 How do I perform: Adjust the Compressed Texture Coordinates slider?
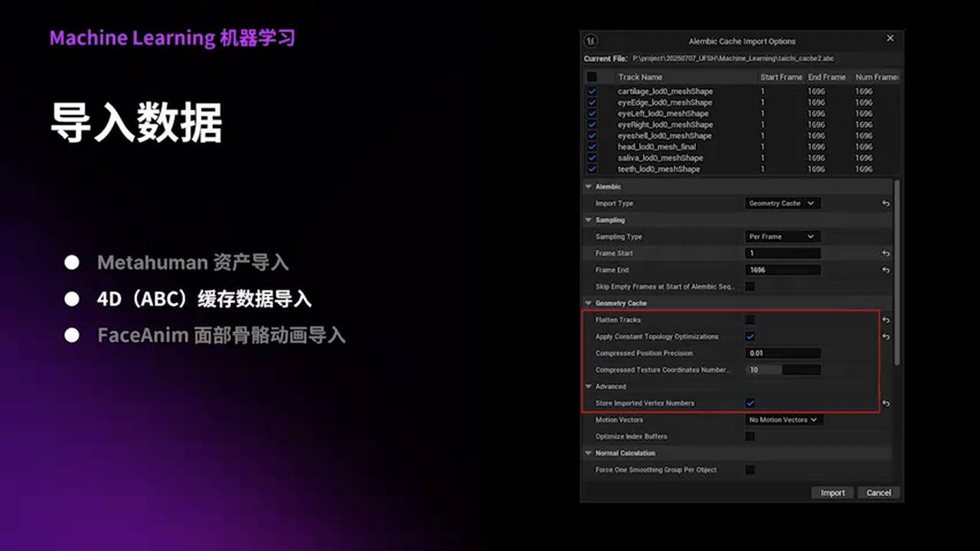tap(782, 370)
